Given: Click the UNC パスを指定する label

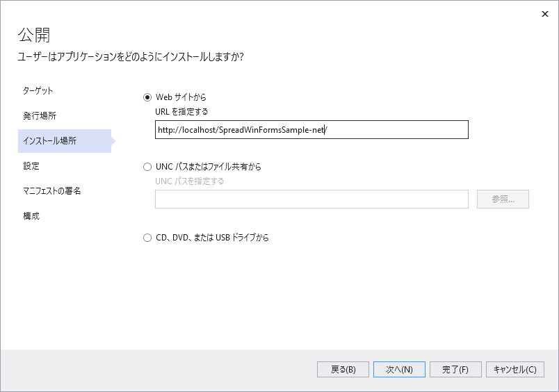Looking at the screenshot, I should (190, 181).
